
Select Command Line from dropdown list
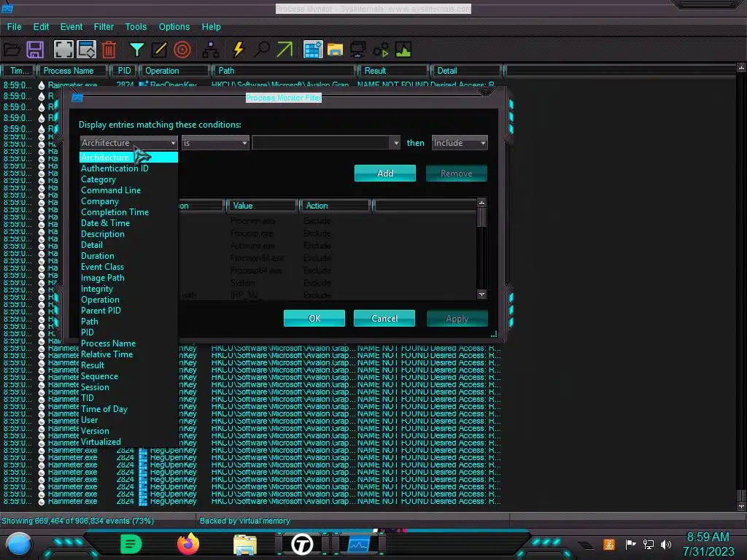point(111,190)
